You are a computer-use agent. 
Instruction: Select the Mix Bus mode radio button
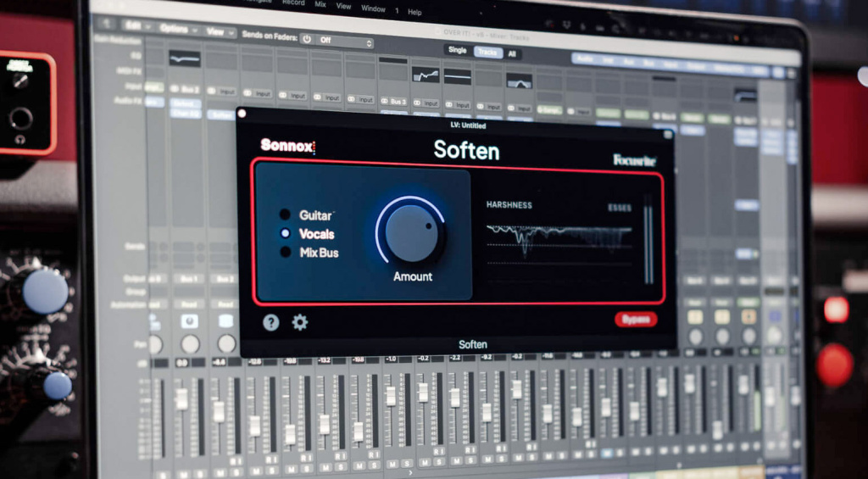click(285, 253)
